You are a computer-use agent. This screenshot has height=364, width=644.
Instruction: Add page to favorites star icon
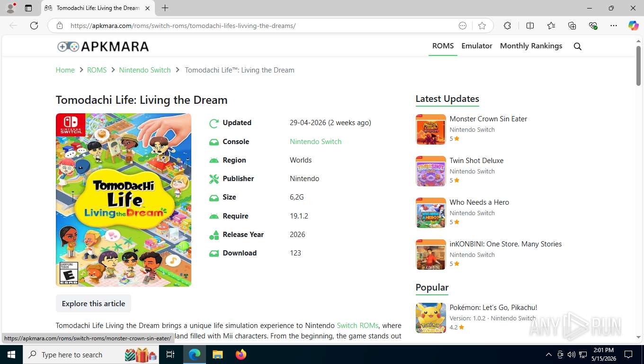coord(482,26)
